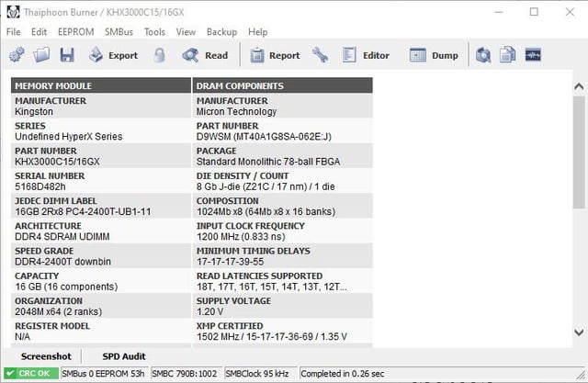Screen dimensions: 588x383
Task: Select the 16 GB (16 components) capacity
Action: coord(66,287)
